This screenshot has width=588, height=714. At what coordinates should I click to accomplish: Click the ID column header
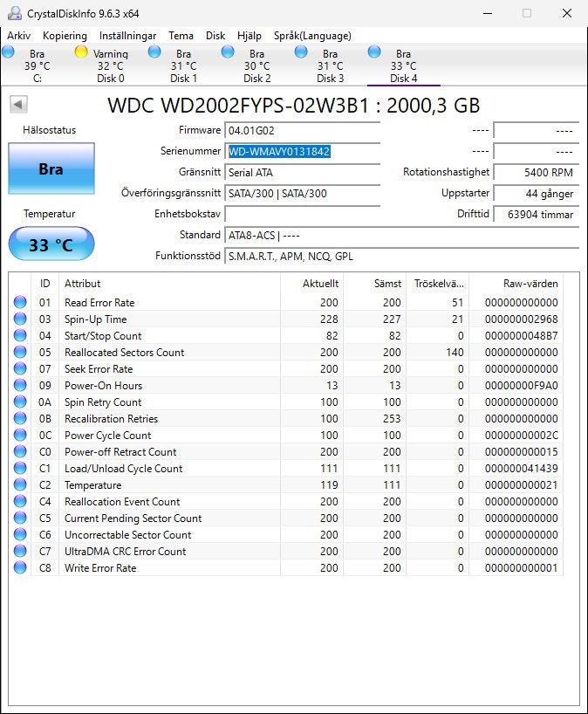click(44, 283)
